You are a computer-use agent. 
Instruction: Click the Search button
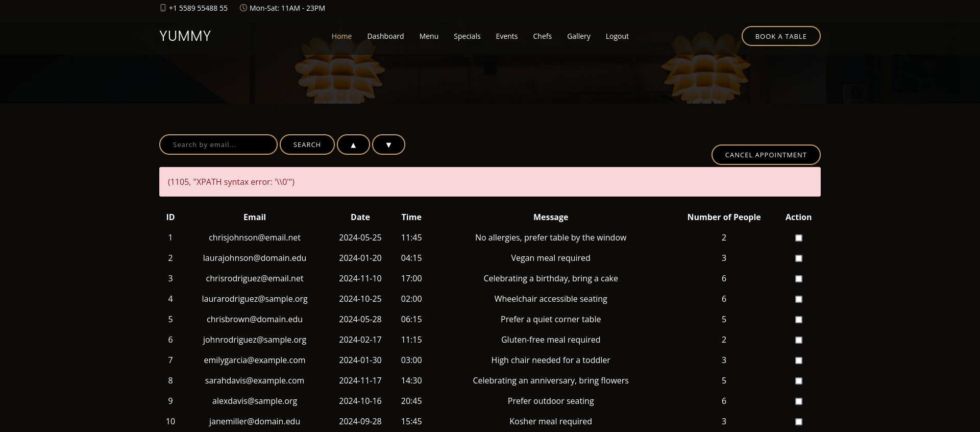pos(307,145)
